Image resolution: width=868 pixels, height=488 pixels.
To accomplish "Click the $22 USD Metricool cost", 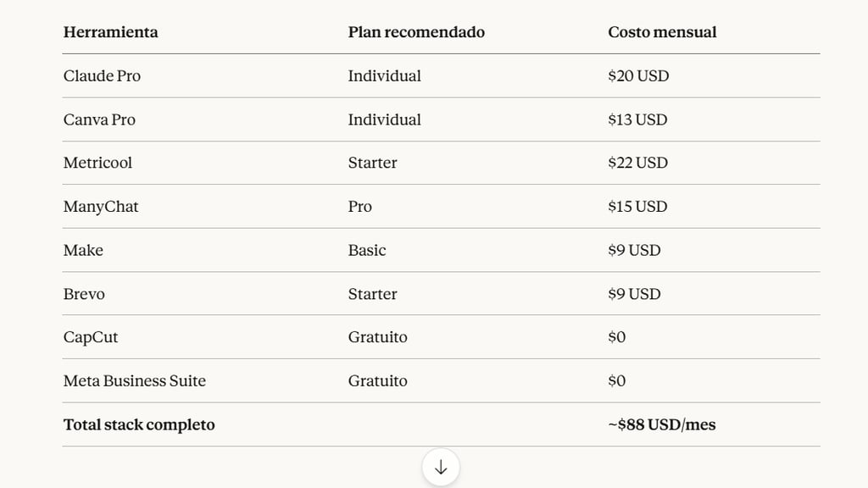I will [637, 163].
